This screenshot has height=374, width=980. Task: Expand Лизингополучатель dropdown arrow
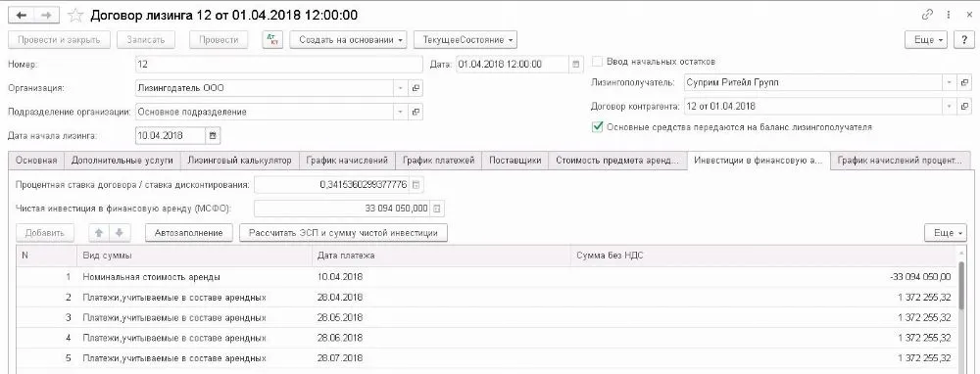click(950, 82)
